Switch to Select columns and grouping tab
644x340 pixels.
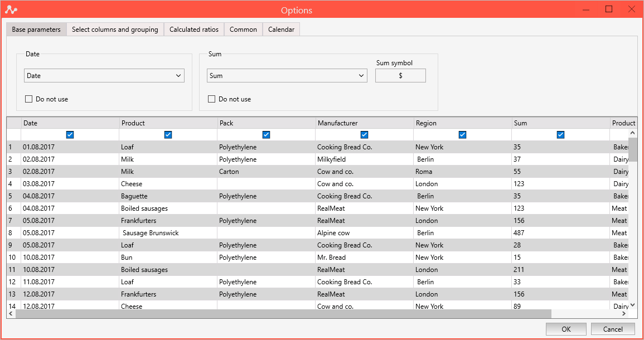[115, 30]
